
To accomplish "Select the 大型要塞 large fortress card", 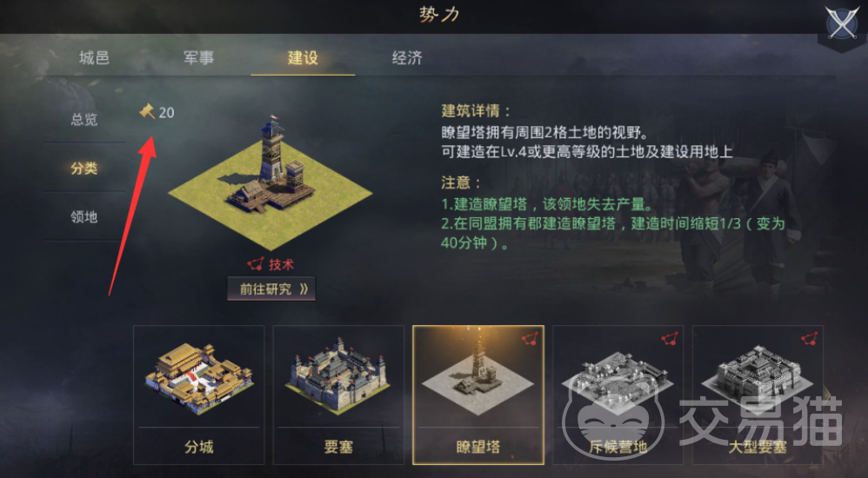I will [758, 395].
